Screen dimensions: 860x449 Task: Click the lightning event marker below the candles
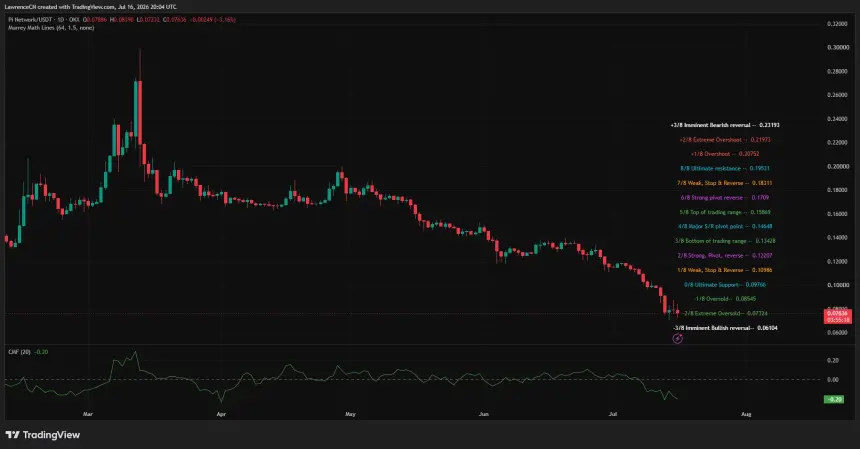[677, 338]
